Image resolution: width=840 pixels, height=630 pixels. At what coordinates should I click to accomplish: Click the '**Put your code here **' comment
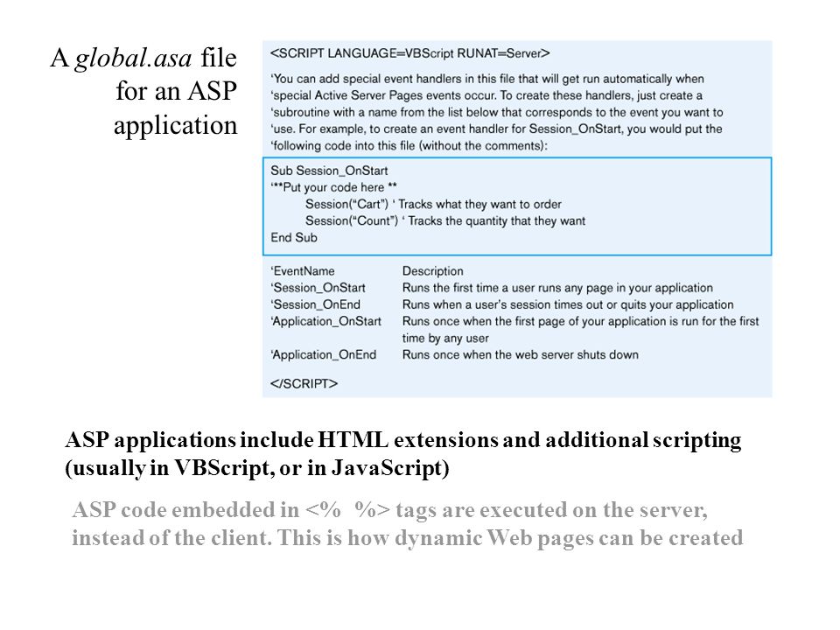pyautogui.click(x=333, y=187)
